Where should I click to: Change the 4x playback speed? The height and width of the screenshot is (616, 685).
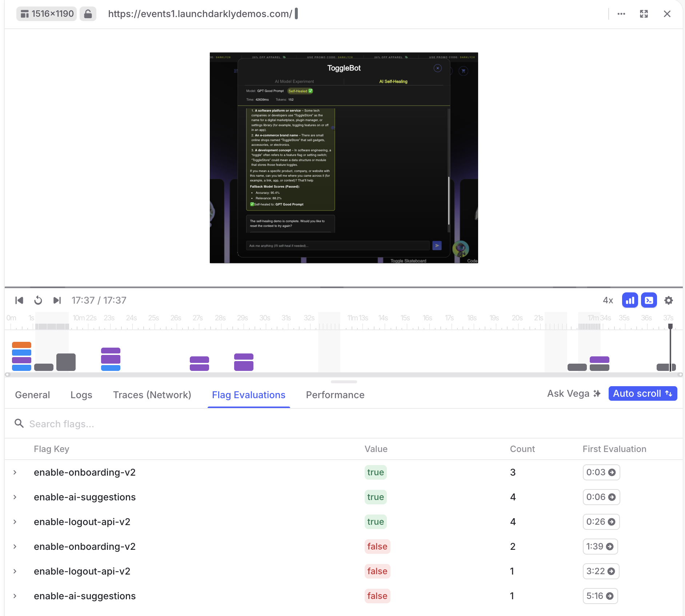pos(608,300)
